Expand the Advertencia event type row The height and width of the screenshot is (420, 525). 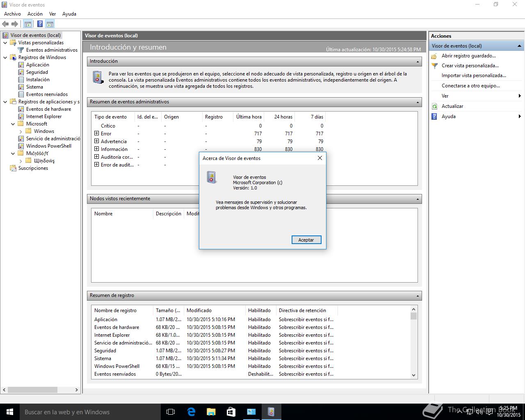(x=97, y=141)
